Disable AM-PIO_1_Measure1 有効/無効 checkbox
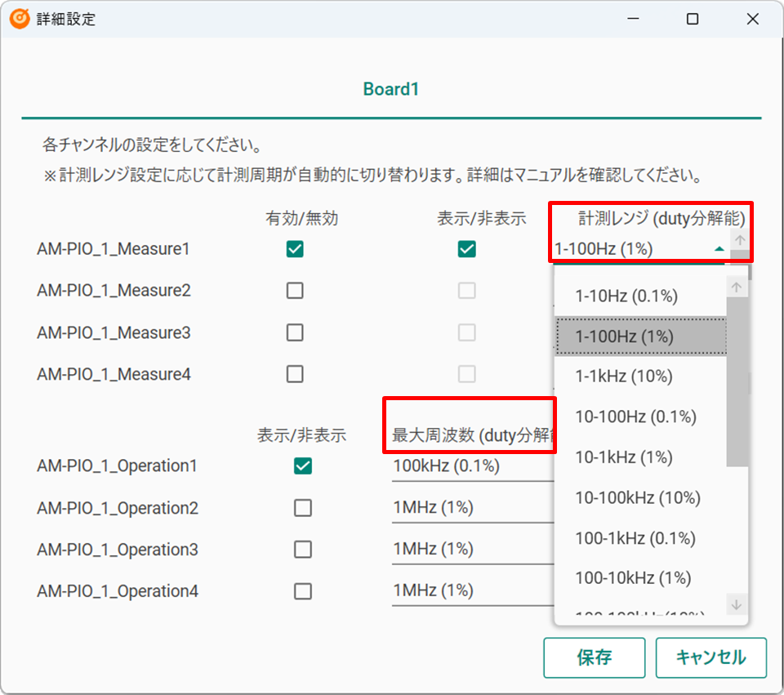 (295, 249)
